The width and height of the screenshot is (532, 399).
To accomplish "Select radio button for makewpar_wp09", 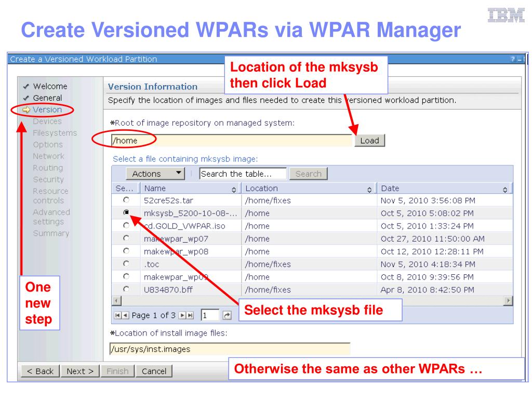I will click(126, 276).
